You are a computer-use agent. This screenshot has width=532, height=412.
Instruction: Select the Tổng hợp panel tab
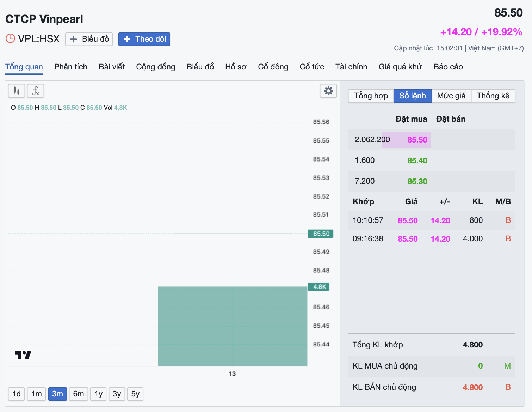tap(371, 96)
